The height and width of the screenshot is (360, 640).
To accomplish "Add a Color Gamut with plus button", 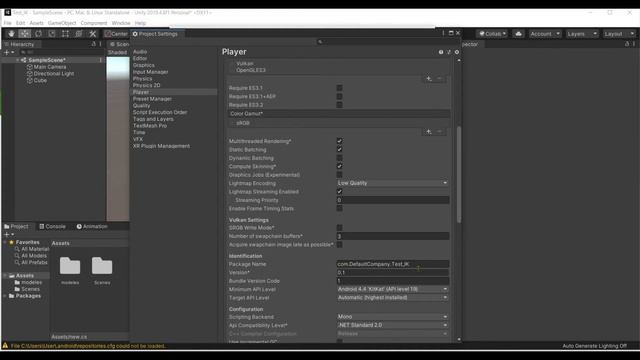I will 429,132.
